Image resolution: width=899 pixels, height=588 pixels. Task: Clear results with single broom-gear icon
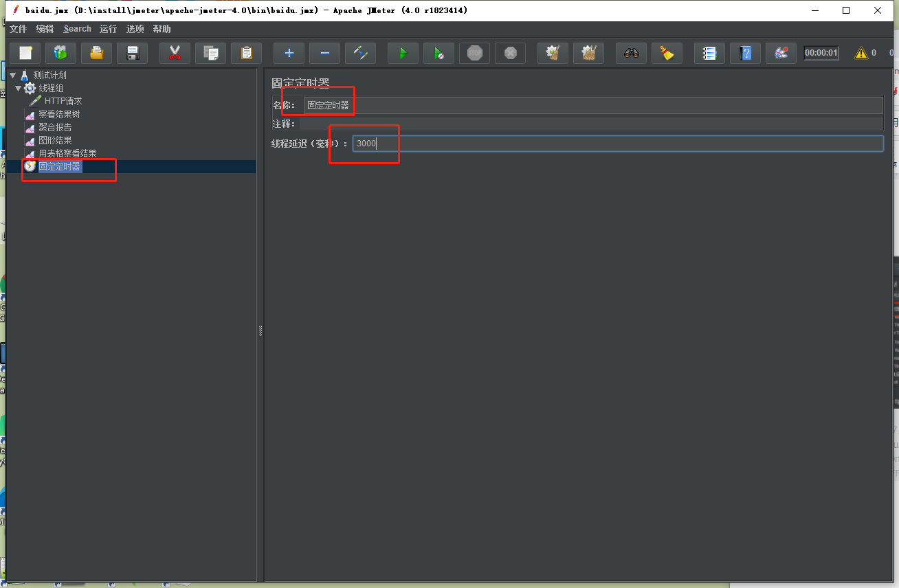click(x=553, y=53)
